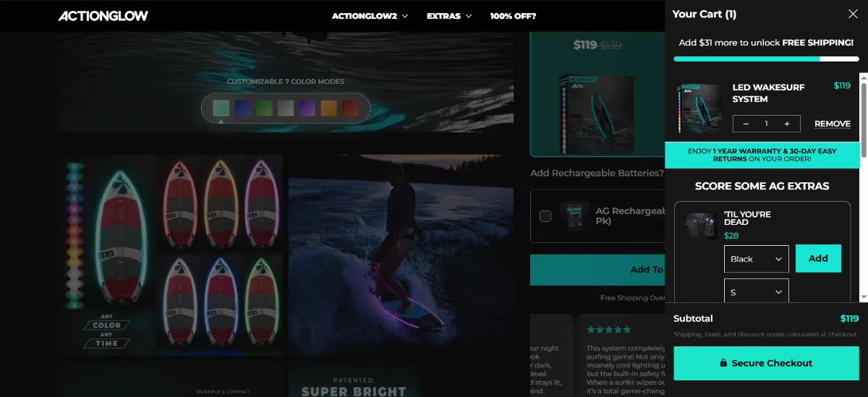868x397 pixels.
Task: Click the $28 shirt price
Action: pyautogui.click(x=731, y=236)
